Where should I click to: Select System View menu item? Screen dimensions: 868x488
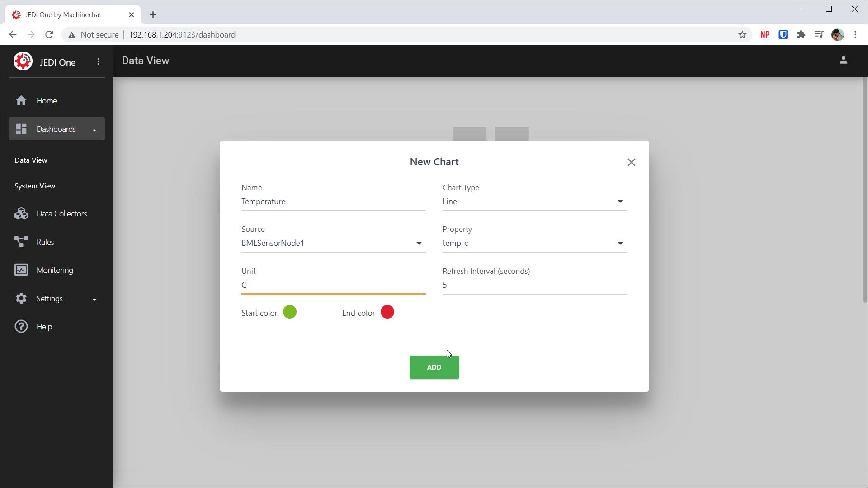click(x=35, y=186)
